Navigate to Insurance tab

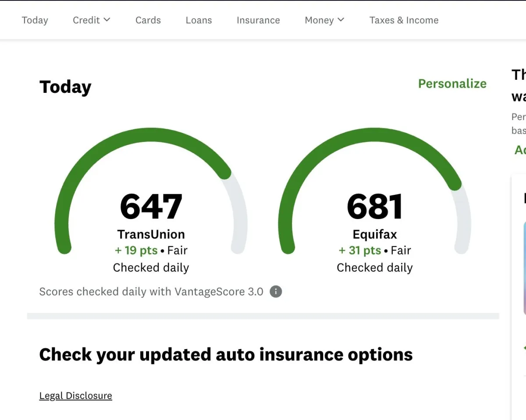(258, 20)
